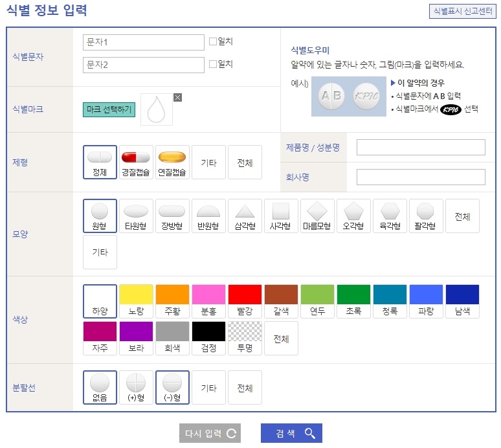Click 다시 입력 reset button
Screen dimensions: 501x448
click(210, 433)
